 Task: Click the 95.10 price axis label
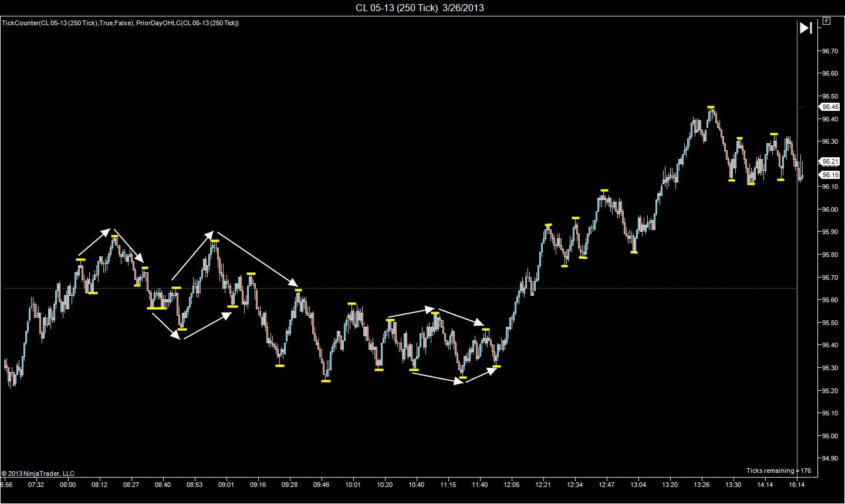[x=830, y=413]
